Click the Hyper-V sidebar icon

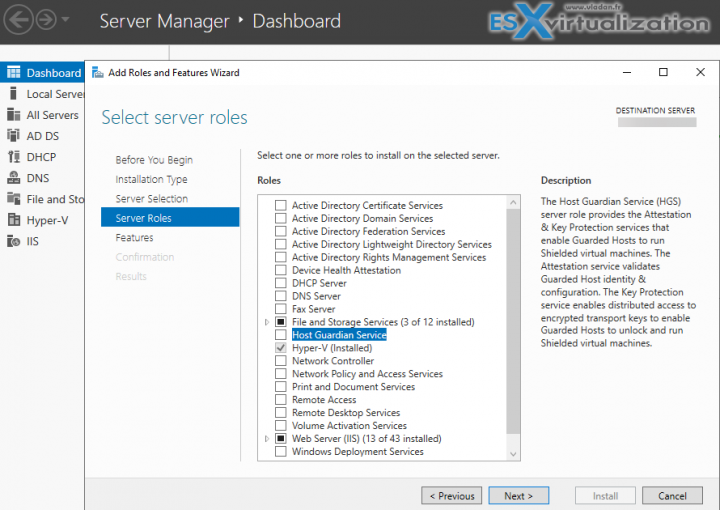coord(14,220)
